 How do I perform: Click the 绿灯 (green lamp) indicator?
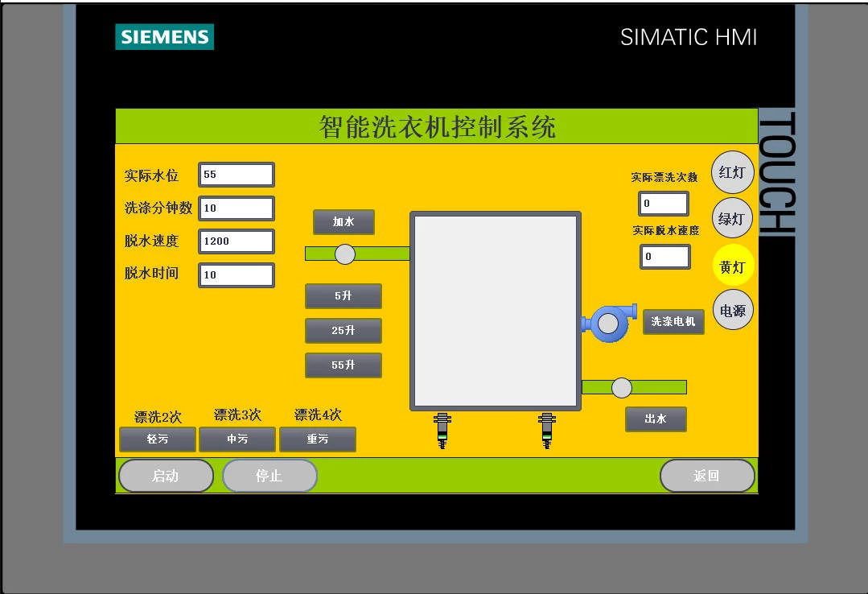731,218
